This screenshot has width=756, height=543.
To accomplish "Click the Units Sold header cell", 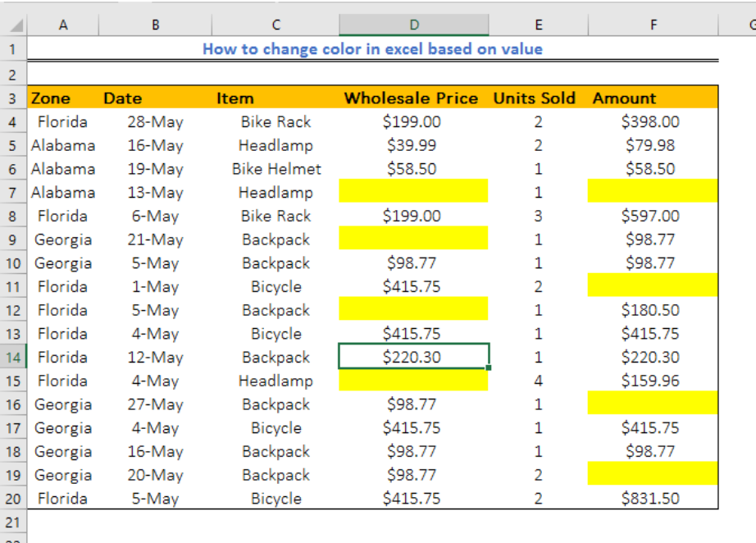I will [538, 98].
